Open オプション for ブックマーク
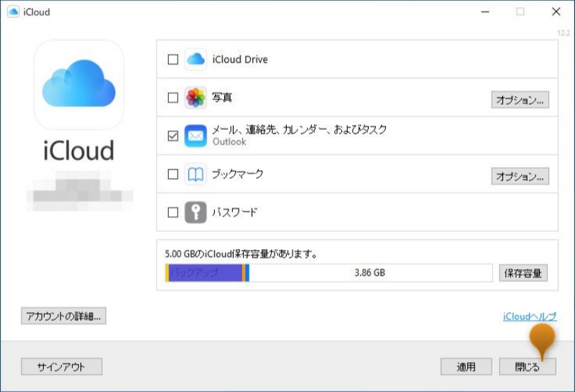 (520, 176)
